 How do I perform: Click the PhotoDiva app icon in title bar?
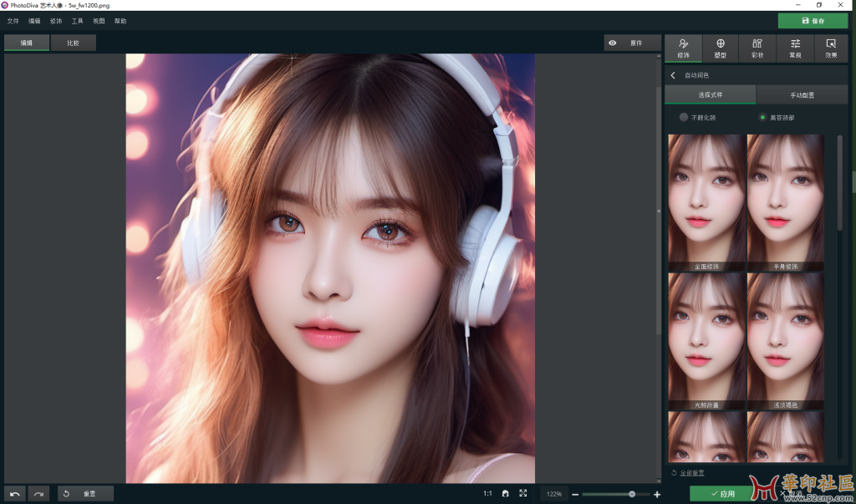pyautogui.click(x=4, y=5)
